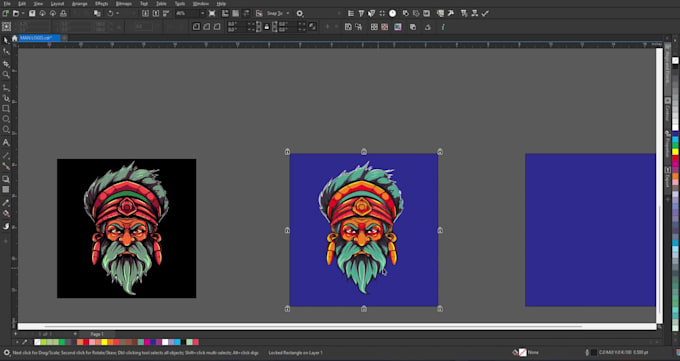Click the green quick customize icon
The height and width of the screenshot is (361, 680).
click(x=443, y=27)
